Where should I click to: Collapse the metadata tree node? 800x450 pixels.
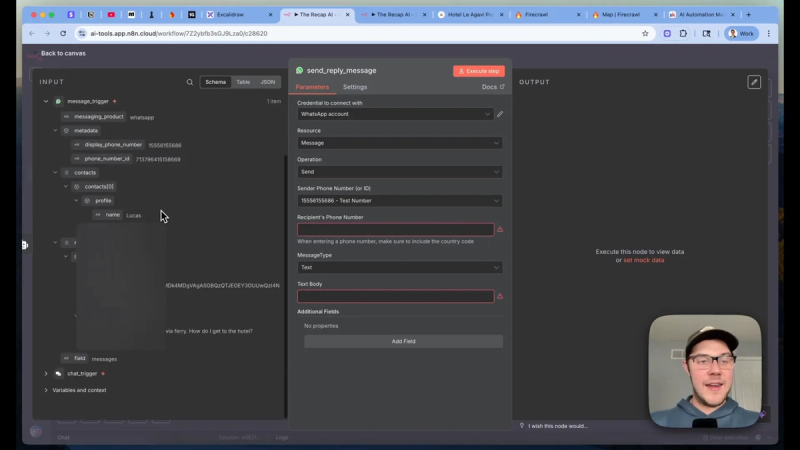coord(55,131)
